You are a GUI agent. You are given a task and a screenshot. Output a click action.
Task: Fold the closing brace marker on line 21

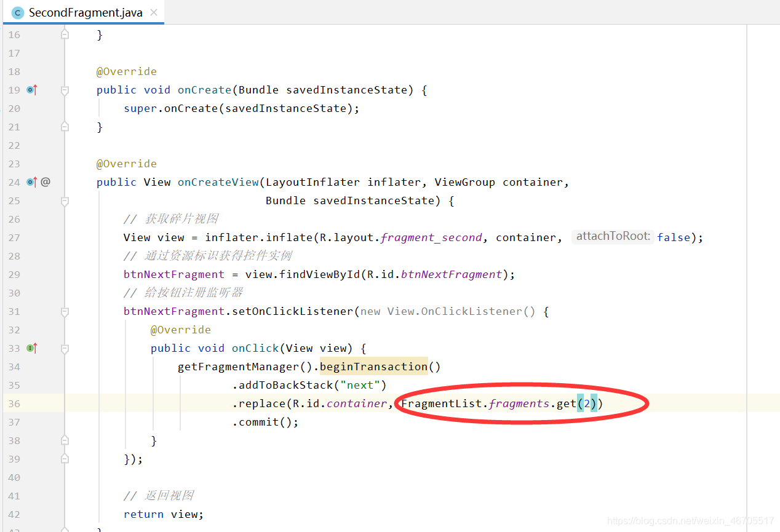(x=65, y=127)
